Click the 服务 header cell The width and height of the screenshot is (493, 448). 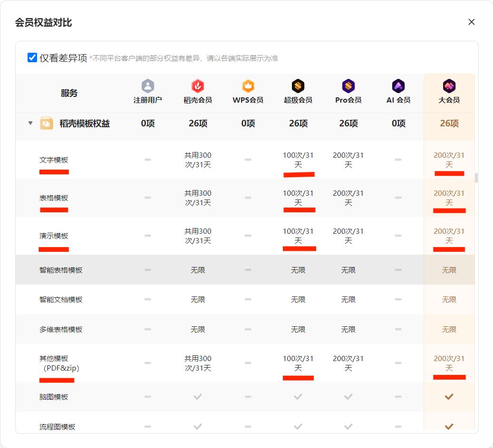tap(69, 93)
